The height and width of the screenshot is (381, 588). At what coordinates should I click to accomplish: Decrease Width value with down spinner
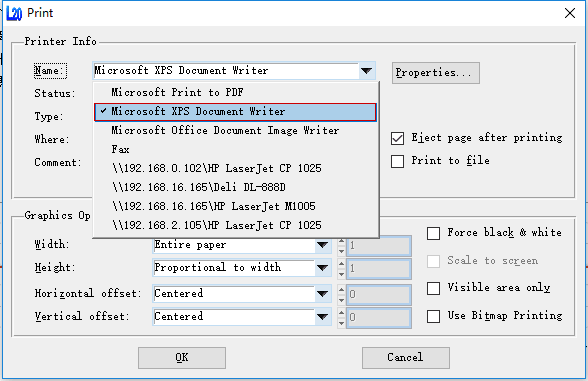pos(341,251)
